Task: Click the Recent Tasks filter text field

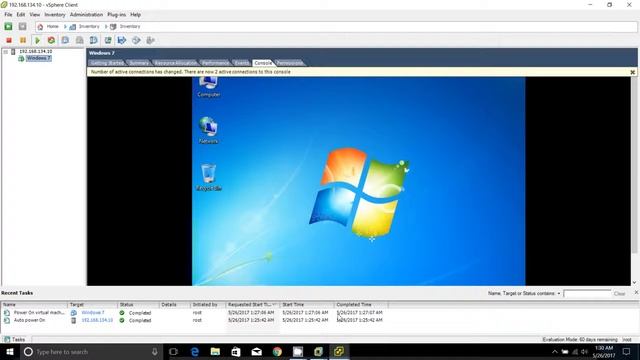Action: point(587,293)
